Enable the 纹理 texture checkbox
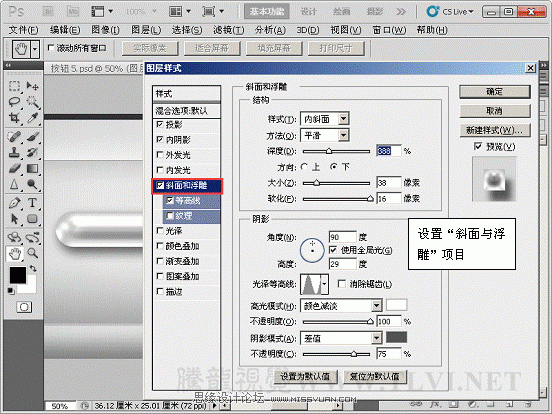552x414 pixels. (170, 215)
